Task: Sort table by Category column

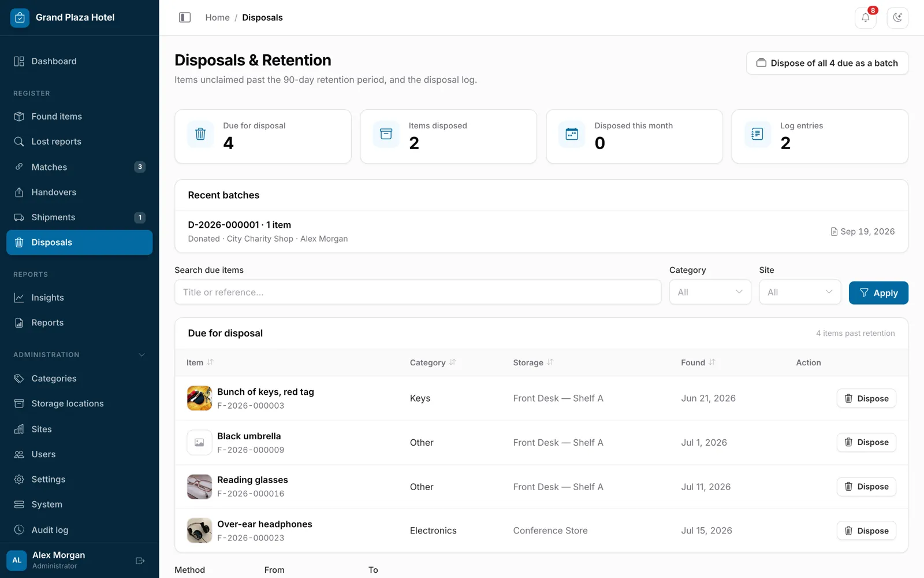Action: [433, 362]
